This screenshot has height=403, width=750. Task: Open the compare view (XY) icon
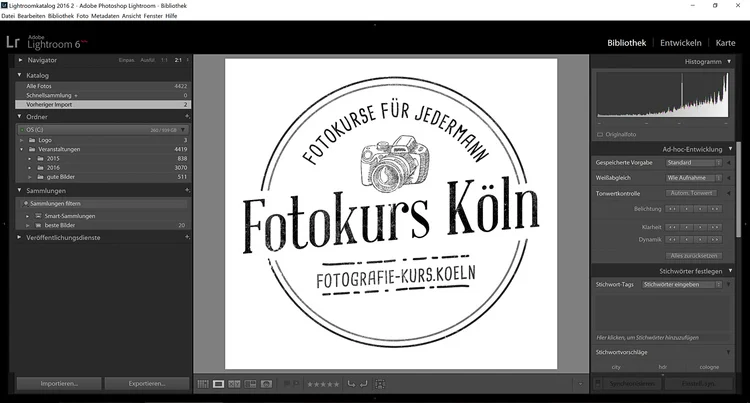(234, 384)
